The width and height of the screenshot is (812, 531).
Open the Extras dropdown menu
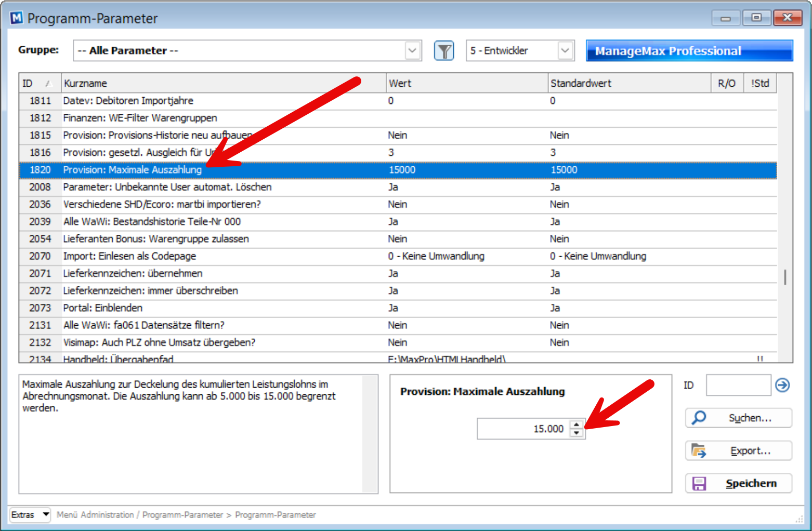(30, 514)
